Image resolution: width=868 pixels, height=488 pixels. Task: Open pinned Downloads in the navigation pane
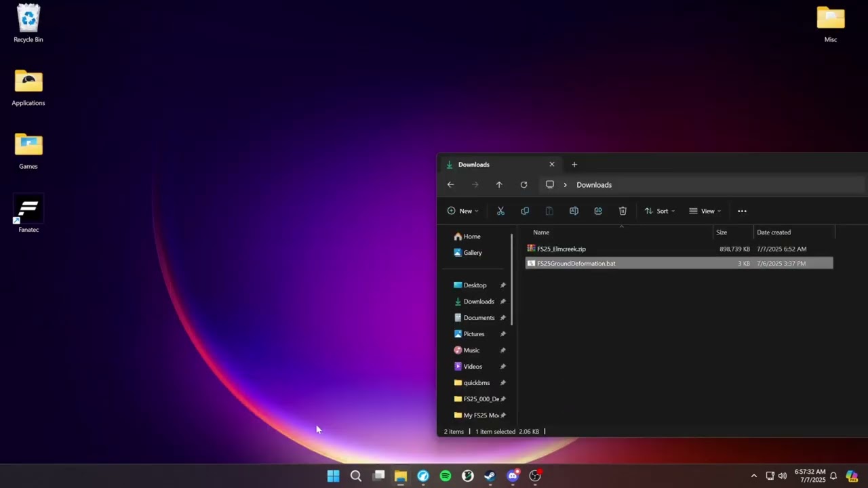475,302
